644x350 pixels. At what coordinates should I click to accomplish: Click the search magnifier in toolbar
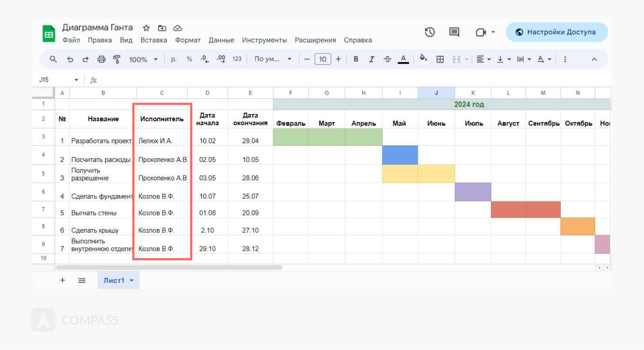(54, 59)
